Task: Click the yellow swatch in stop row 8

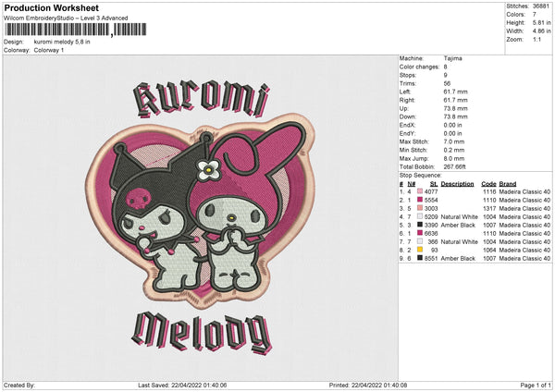Action: [420, 250]
